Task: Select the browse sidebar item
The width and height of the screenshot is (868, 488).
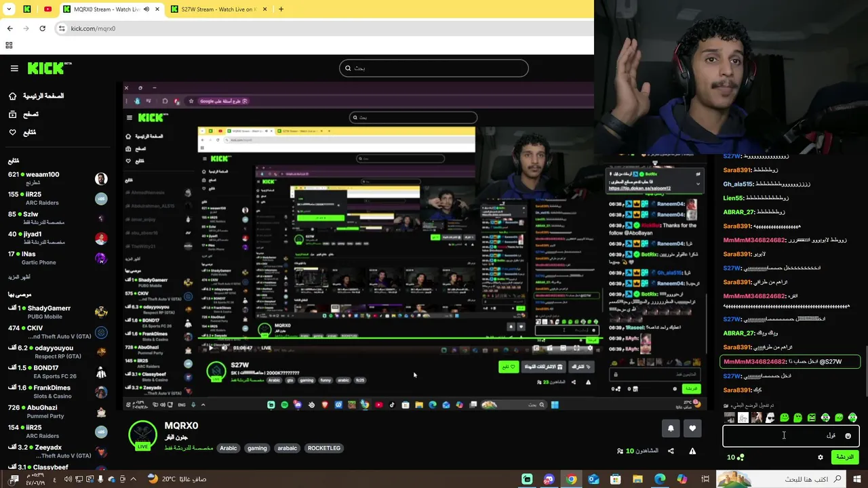Action: click(24, 115)
